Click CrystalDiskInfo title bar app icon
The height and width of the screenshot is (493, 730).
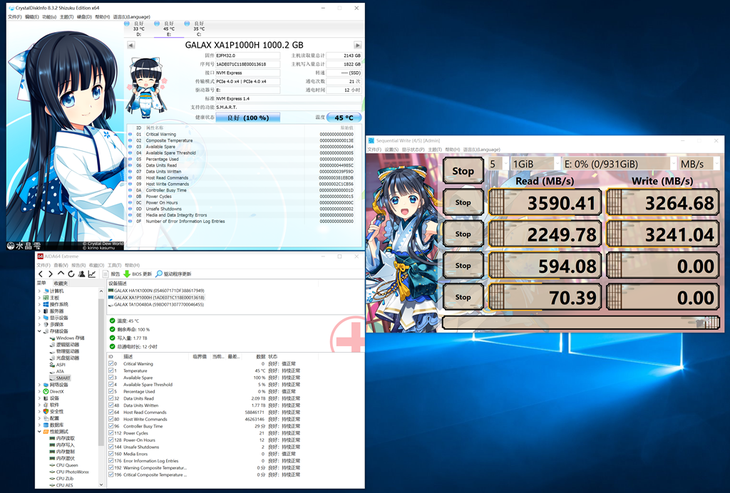11,8
